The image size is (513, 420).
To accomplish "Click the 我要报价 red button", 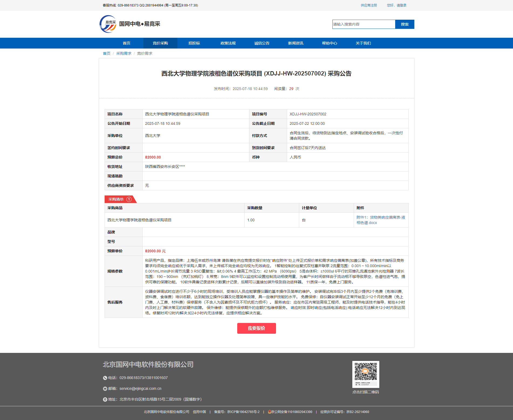I will point(256,328).
